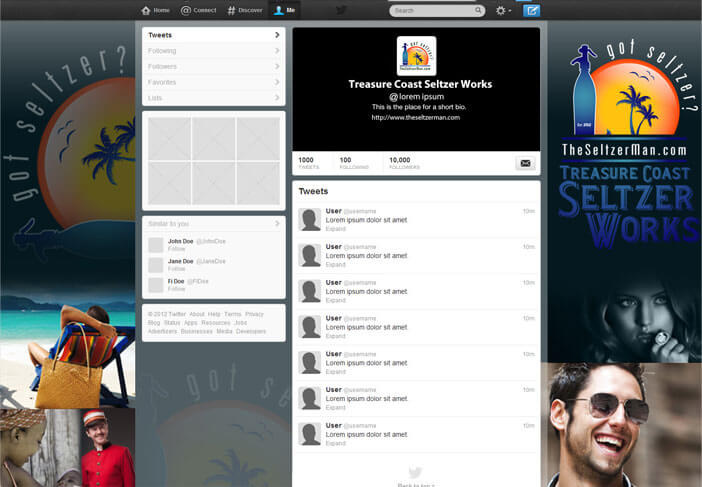Image resolution: width=702 pixels, height=487 pixels.
Task: Open Favorites in the sidebar
Action: click(x=214, y=82)
